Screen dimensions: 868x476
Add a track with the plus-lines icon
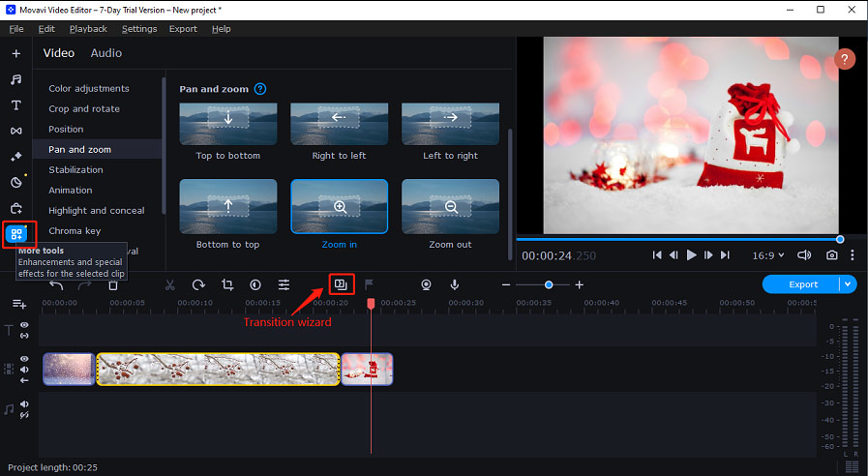18,304
